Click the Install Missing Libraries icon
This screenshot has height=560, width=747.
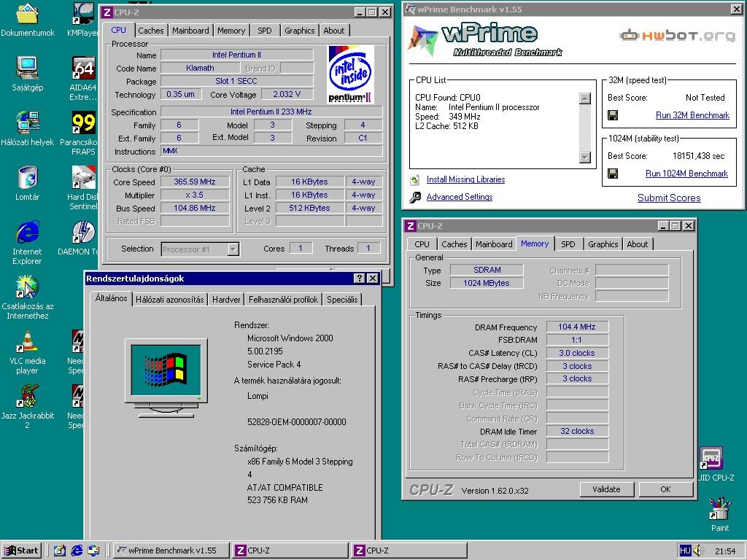pyautogui.click(x=414, y=179)
